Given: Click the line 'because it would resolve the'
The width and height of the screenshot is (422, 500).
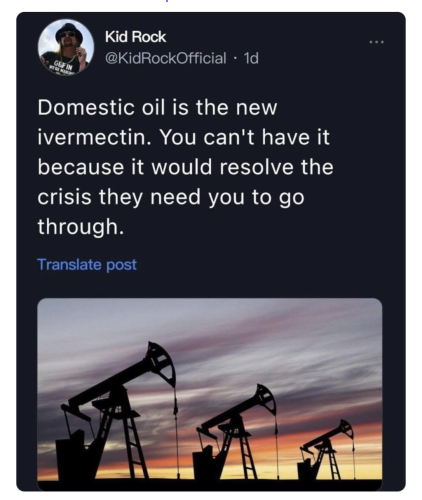Looking at the screenshot, I should (x=185, y=167).
